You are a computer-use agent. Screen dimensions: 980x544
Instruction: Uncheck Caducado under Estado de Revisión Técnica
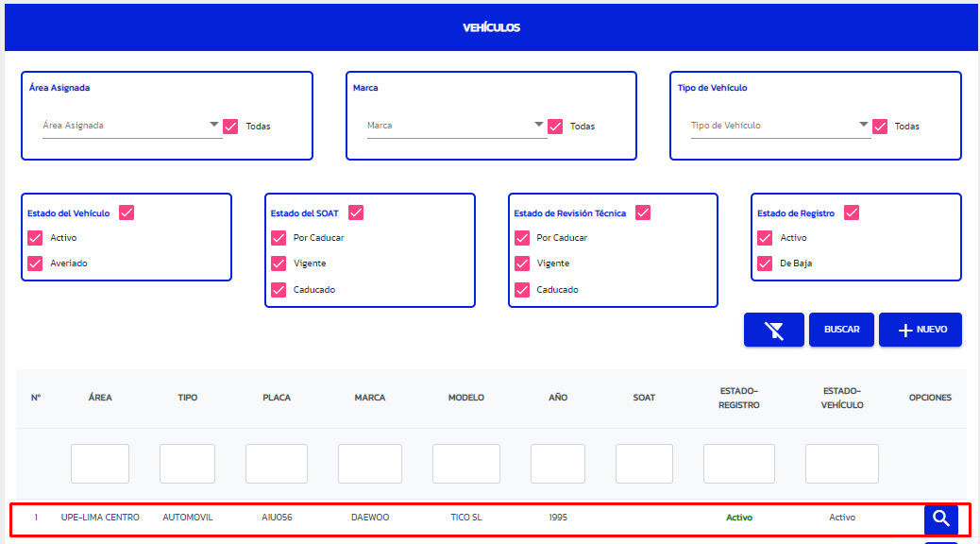tap(522, 290)
